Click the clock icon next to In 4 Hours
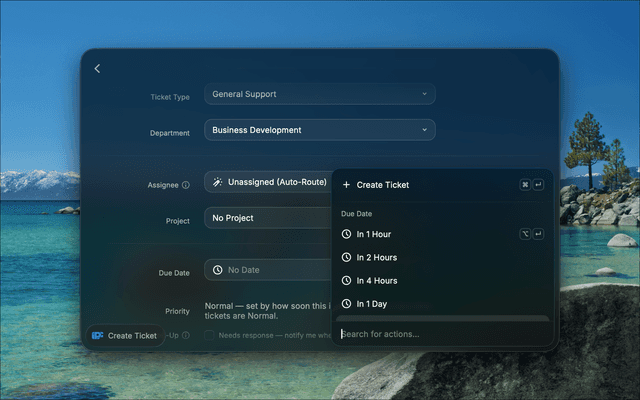 [346, 280]
